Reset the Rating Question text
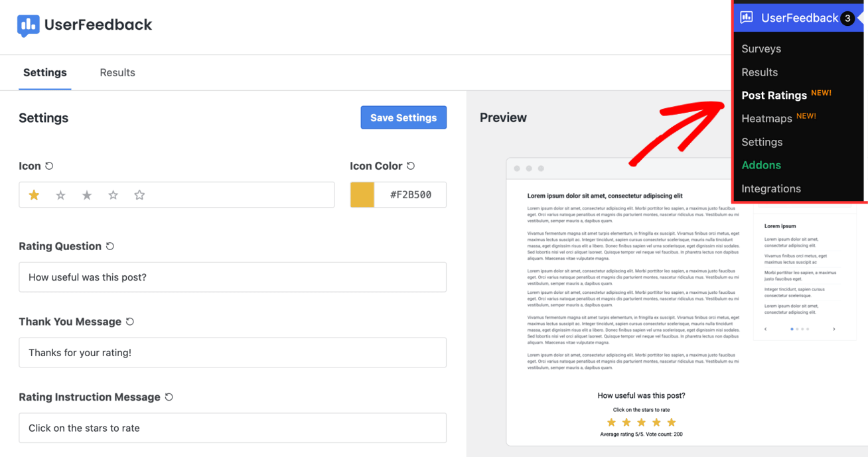 110,246
